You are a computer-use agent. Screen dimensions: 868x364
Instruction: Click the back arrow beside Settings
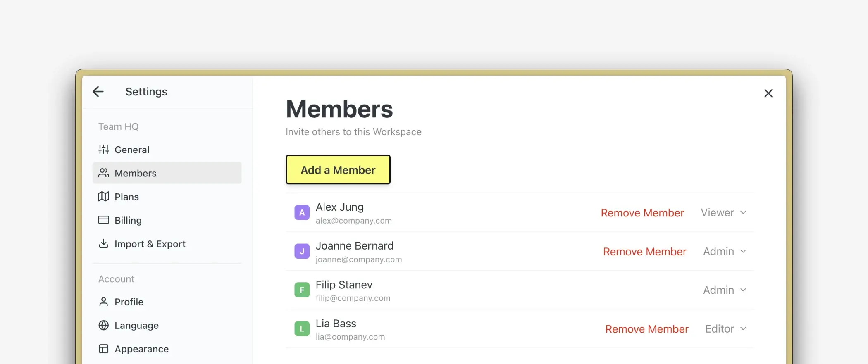98,92
